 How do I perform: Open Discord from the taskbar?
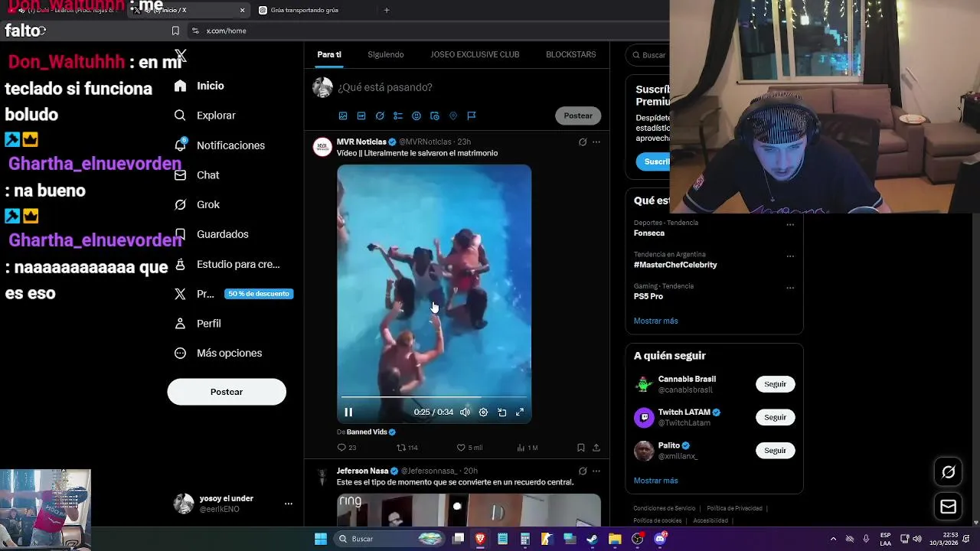[x=661, y=539]
